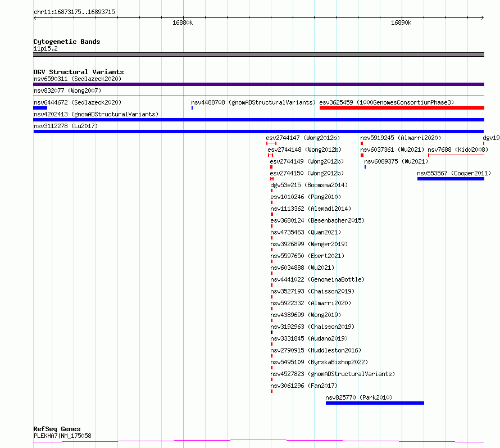Select nsv3061296 (Fan2017) label
The image size is (500, 448).
pos(304,386)
